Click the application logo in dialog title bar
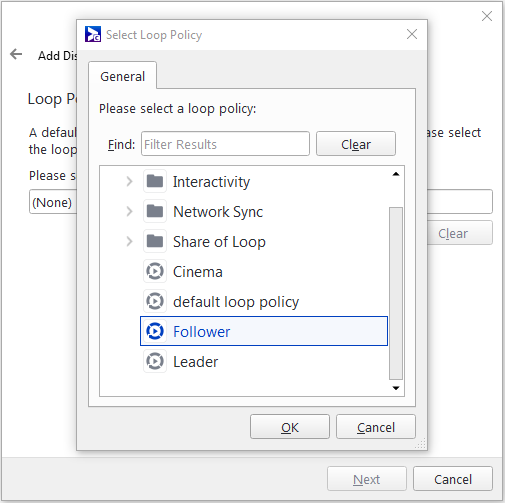 coord(93,34)
